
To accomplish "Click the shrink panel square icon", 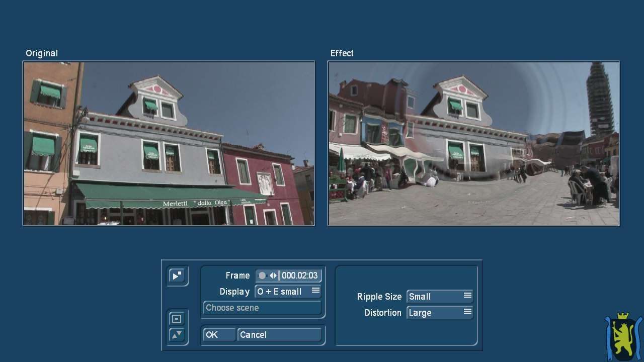I will (177, 319).
